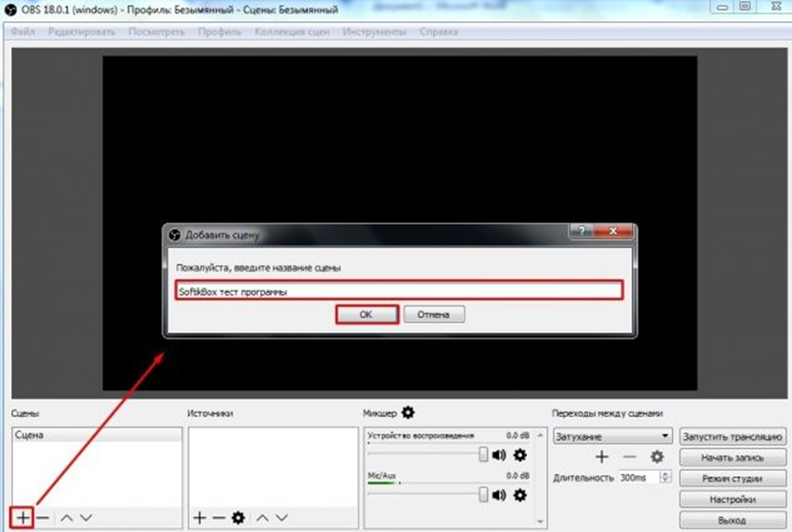Open the Профиль menu
The image size is (792, 532).
220,32
